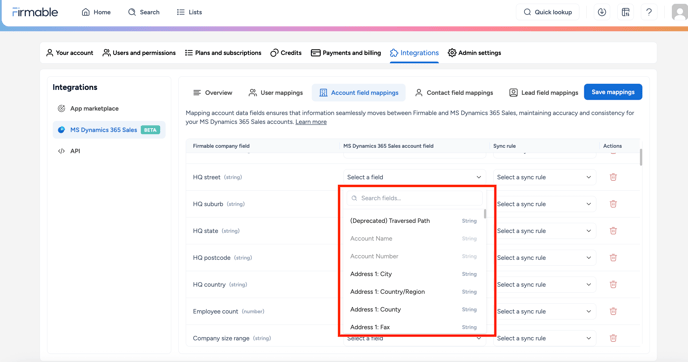Delete the HQ street mapping row

[x=613, y=177]
